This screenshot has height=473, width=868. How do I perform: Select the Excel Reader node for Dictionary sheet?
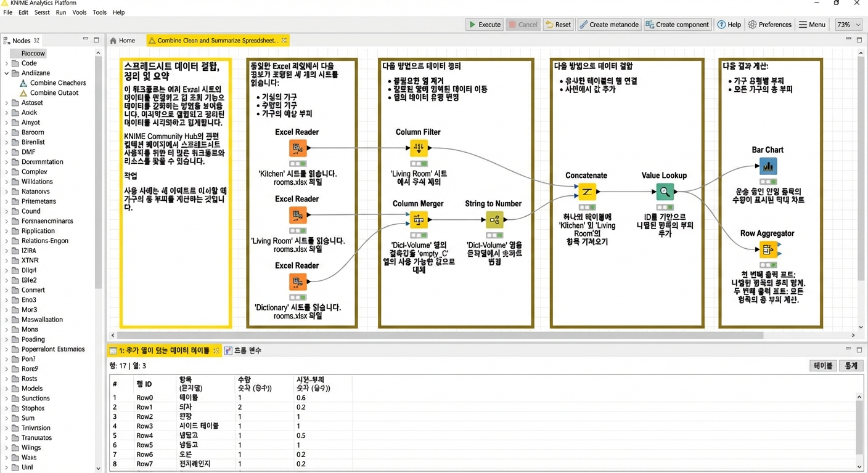298,282
